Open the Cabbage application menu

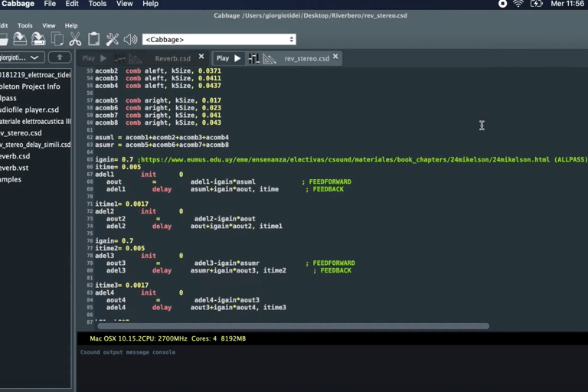[x=18, y=4]
